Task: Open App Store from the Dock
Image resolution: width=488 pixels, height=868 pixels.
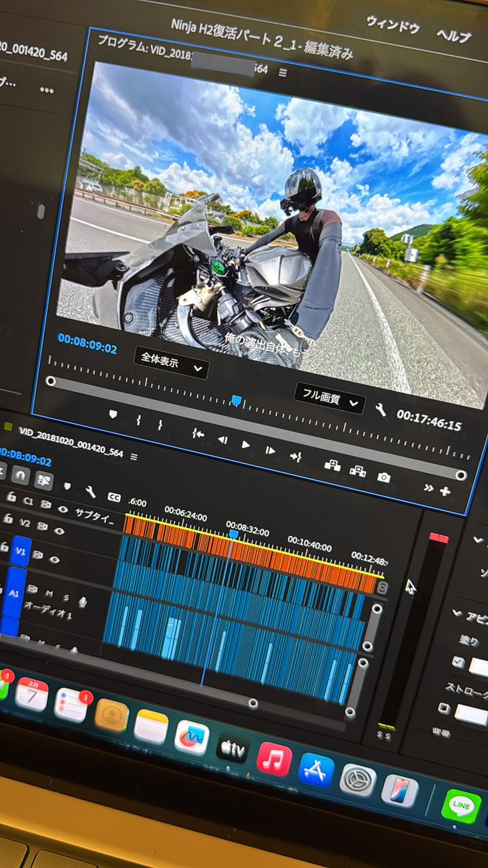Action: [316, 770]
